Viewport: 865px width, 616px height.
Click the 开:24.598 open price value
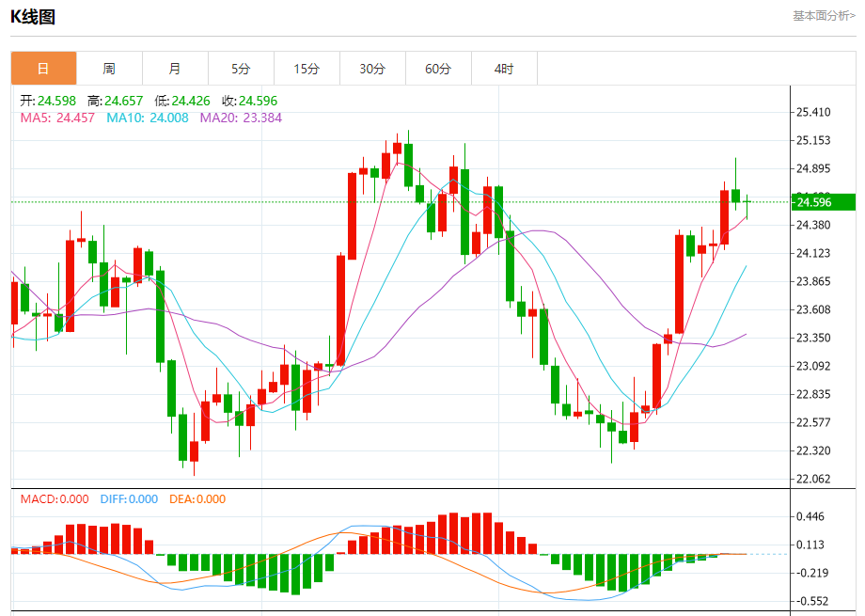pyautogui.click(x=48, y=101)
